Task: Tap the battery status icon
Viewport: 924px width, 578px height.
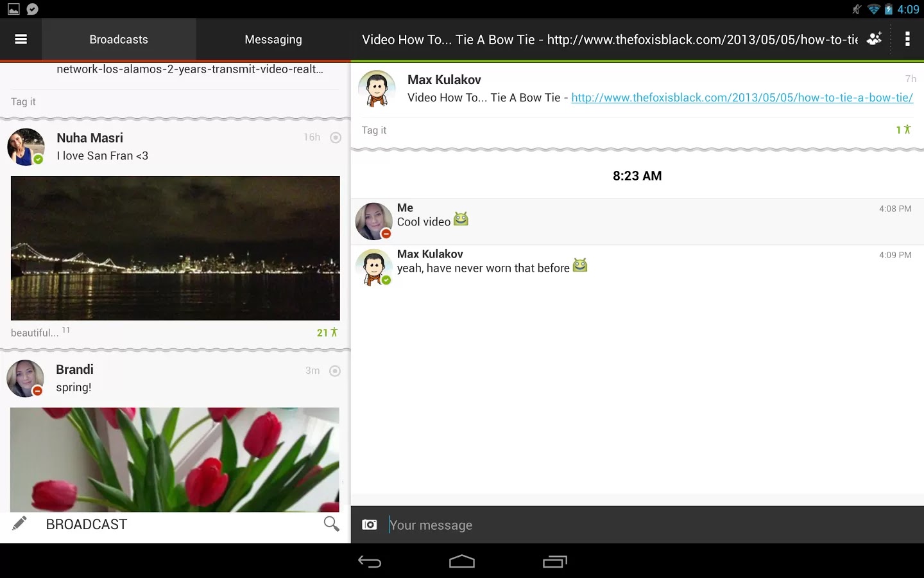Action: coord(889,9)
